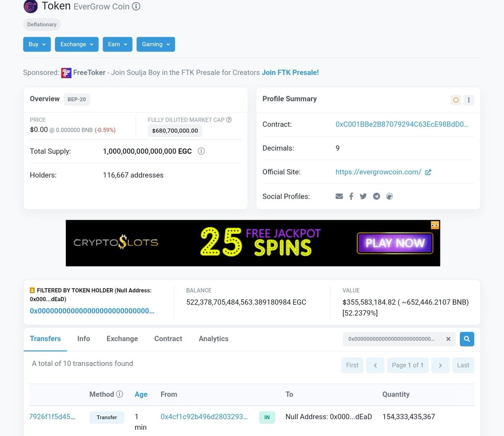Expand the Buy dropdown
The image size is (504, 436).
(x=37, y=44)
